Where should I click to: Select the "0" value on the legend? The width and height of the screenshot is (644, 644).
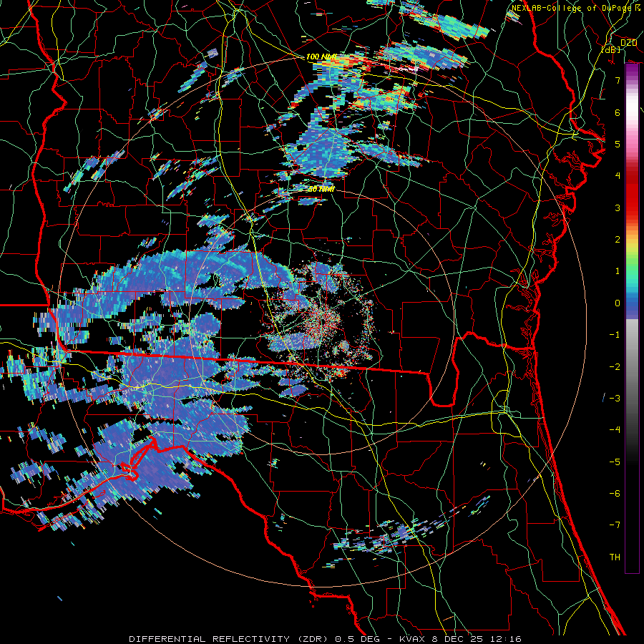[x=618, y=303]
